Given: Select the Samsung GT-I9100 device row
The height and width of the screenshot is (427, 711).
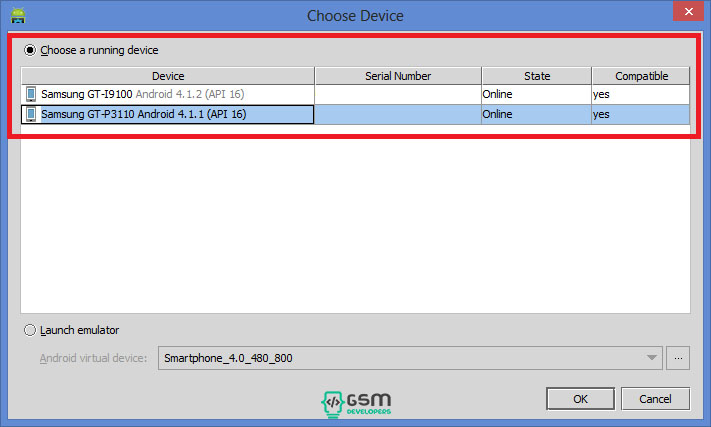Looking at the screenshot, I should [x=356, y=94].
